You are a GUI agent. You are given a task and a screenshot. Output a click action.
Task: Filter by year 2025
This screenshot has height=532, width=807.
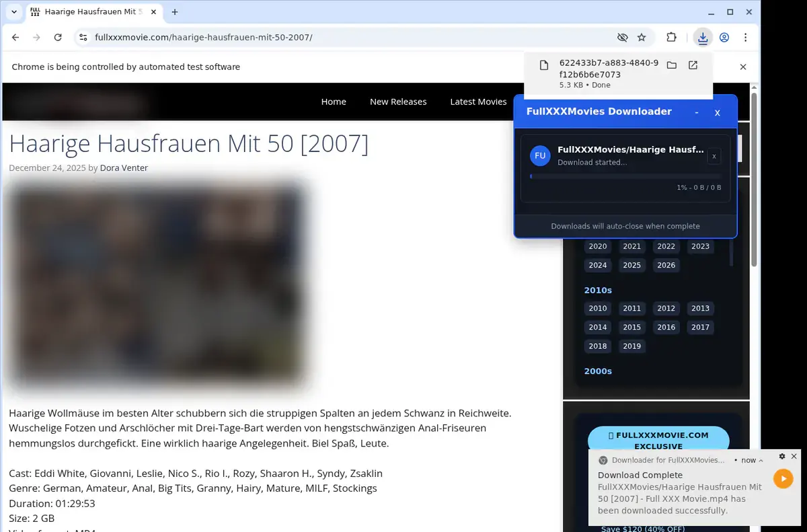(632, 265)
